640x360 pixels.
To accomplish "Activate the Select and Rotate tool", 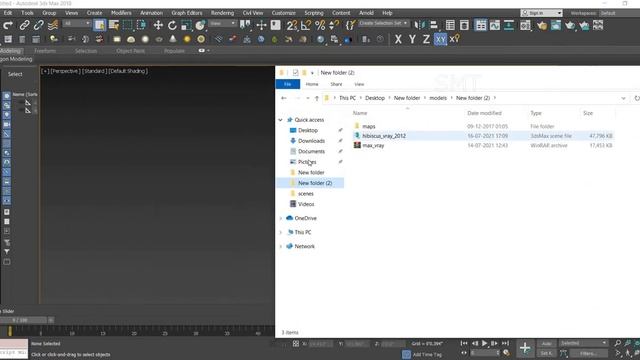I will pyautogui.click(x=172, y=25).
